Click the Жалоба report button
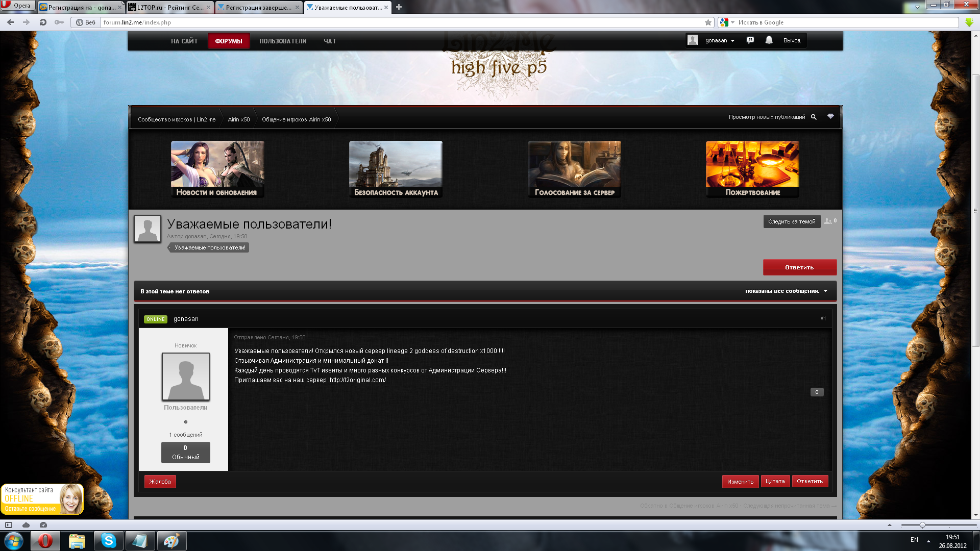 point(160,482)
